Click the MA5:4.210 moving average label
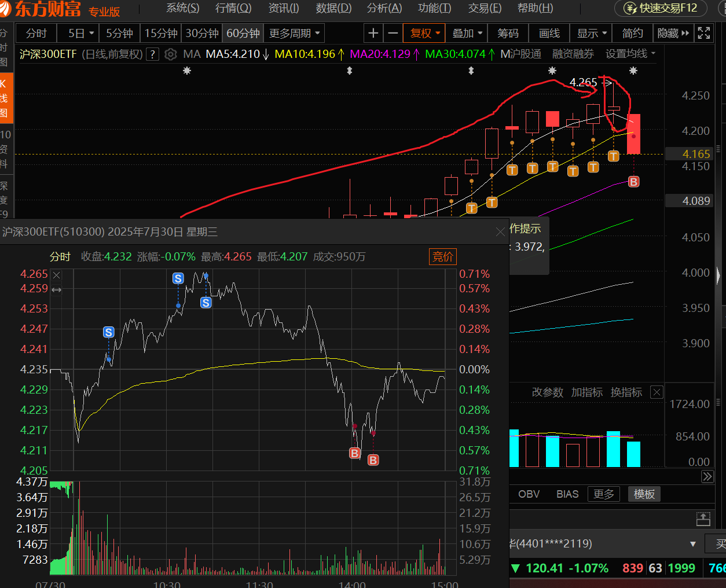The image size is (726, 588). [x=237, y=54]
